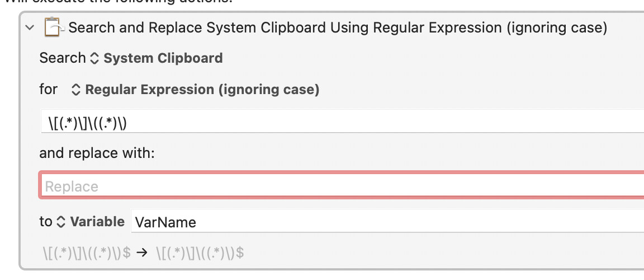
Task: Click the arrow icon in the preview line
Action: tap(141, 253)
